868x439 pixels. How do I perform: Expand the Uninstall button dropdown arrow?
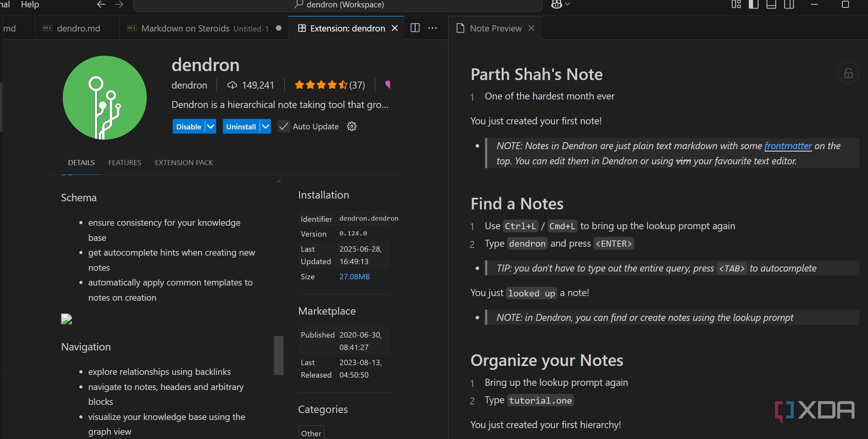[266, 127]
